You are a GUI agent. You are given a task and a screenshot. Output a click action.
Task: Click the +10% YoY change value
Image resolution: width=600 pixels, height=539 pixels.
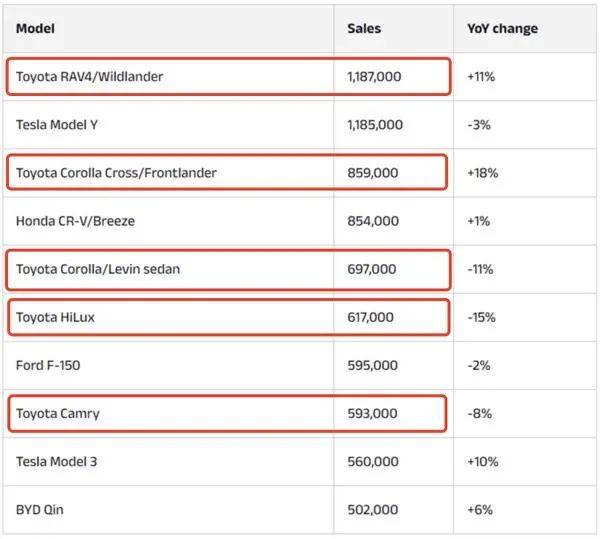point(482,461)
